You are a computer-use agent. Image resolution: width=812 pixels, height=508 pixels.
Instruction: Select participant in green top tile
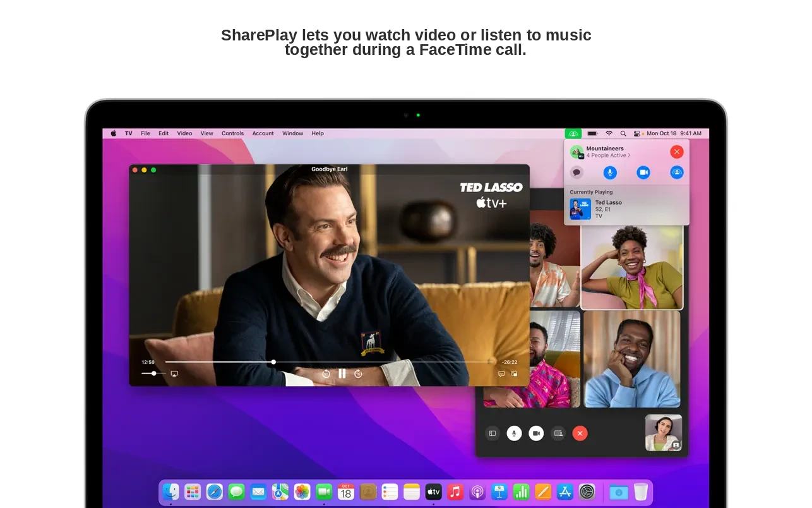632,266
